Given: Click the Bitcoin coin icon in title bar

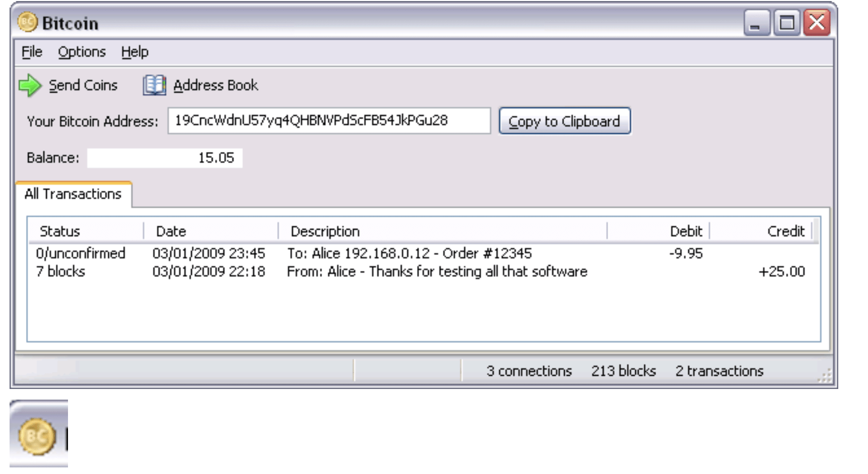Looking at the screenshot, I should point(28,23).
